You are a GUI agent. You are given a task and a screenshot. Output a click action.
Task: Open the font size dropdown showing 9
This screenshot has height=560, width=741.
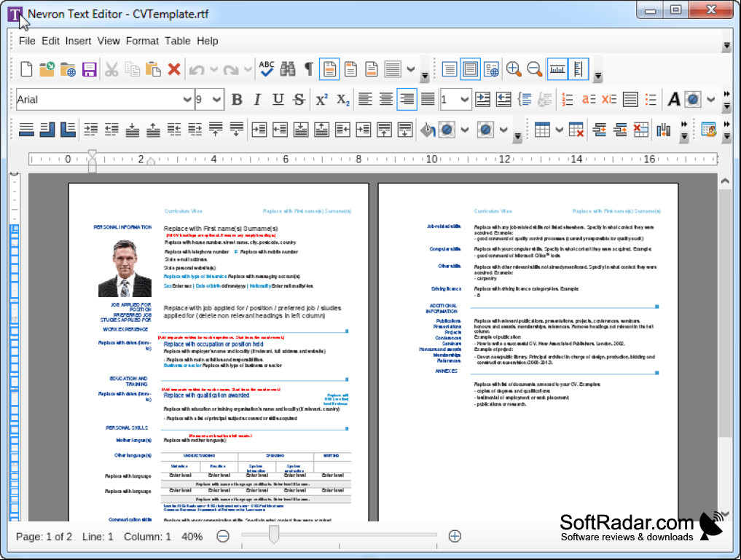click(x=216, y=100)
